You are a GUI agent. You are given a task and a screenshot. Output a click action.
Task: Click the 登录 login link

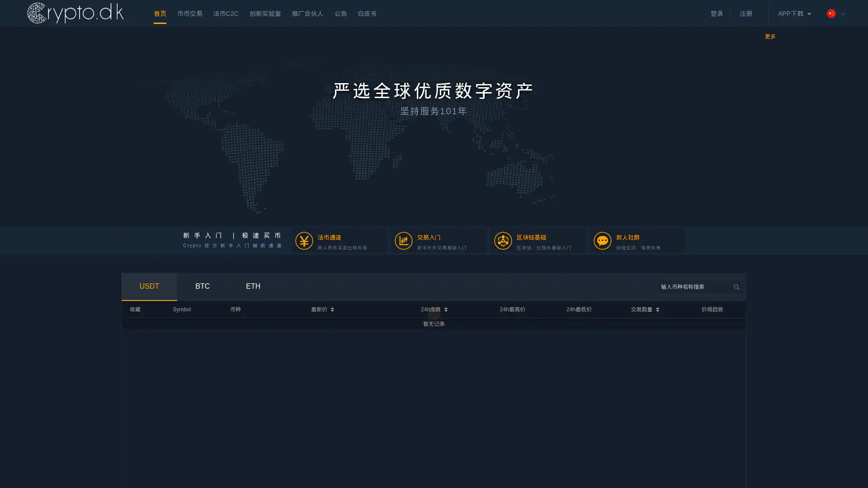pyautogui.click(x=716, y=14)
